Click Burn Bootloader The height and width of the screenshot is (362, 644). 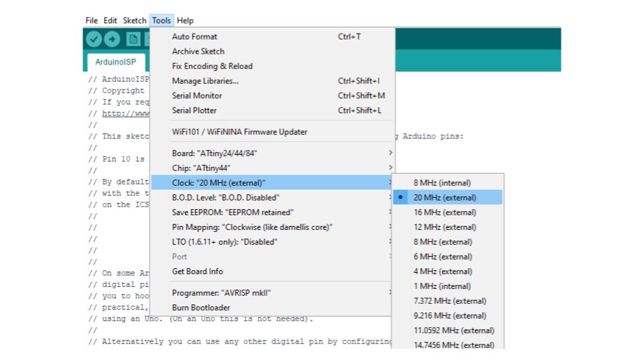[201, 308]
